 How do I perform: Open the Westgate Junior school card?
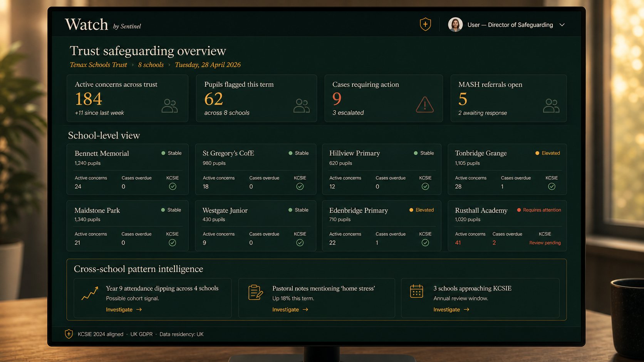tap(256, 226)
